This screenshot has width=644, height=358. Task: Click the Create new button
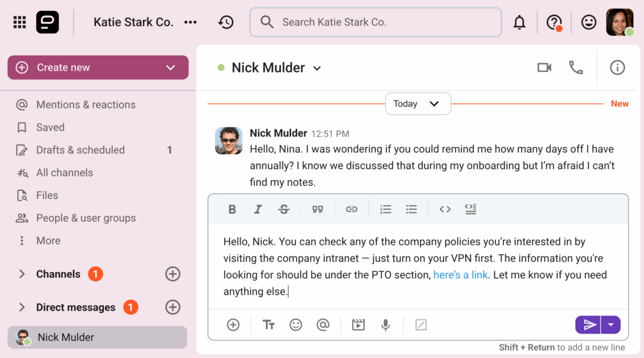(97, 68)
